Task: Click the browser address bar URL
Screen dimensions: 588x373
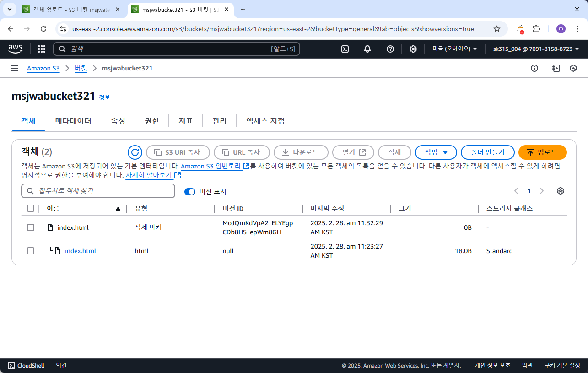Action: coord(273,29)
